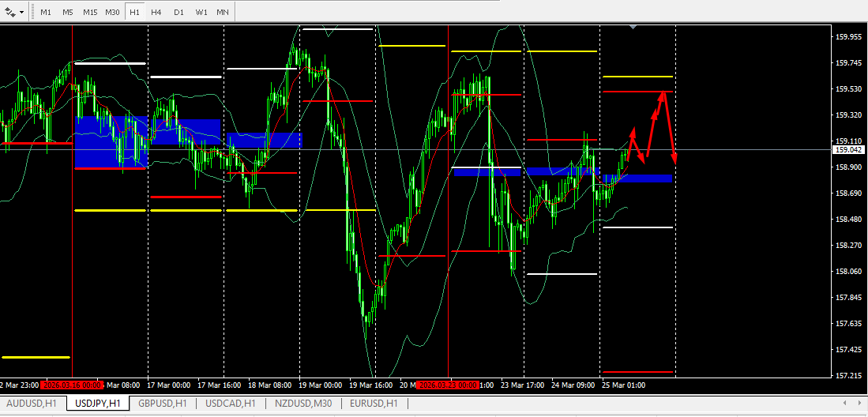Click the 19 Mar 16:00 time label
Viewport: 868px width, 417px height.
point(370,385)
